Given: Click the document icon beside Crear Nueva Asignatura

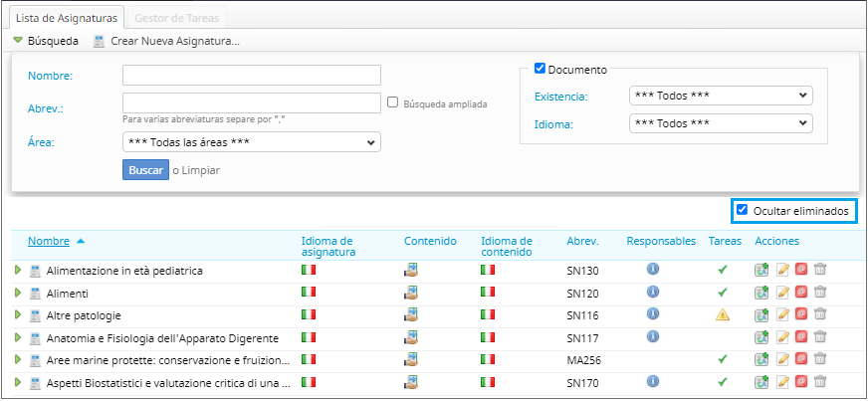Looking at the screenshot, I should click(x=100, y=42).
